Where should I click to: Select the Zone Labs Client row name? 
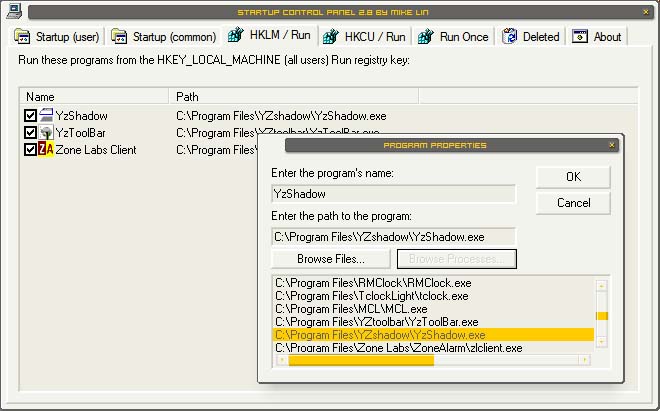pyautogui.click(x=96, y=150)
